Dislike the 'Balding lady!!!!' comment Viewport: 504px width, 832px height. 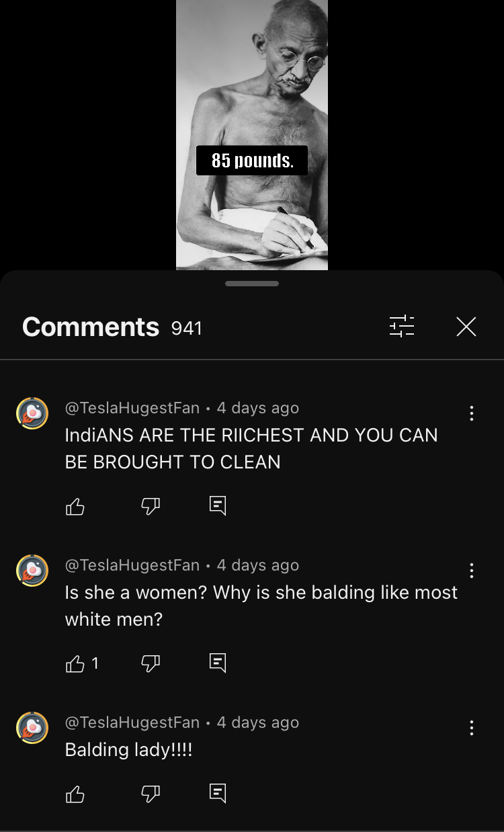point(150,794)
